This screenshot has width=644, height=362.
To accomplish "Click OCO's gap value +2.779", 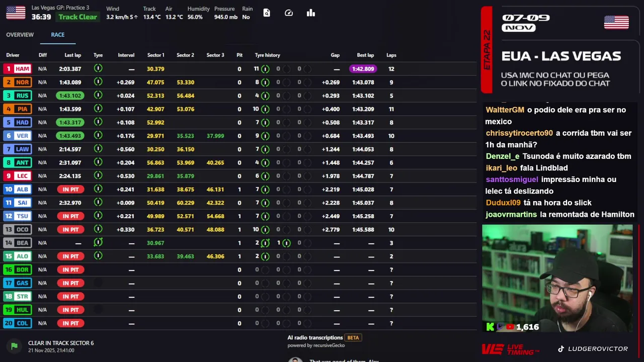I will tap(331, 229).
